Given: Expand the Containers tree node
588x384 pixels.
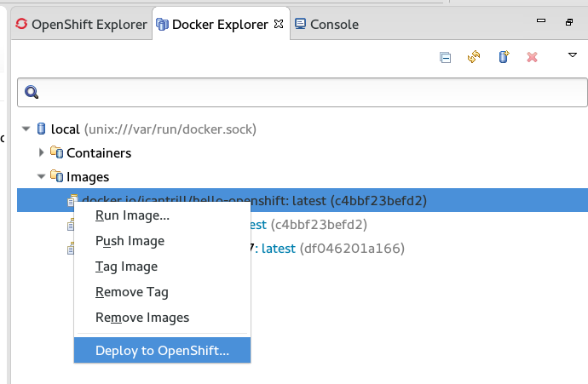Looking at the screenshot, I should click(x=42, y=153).
